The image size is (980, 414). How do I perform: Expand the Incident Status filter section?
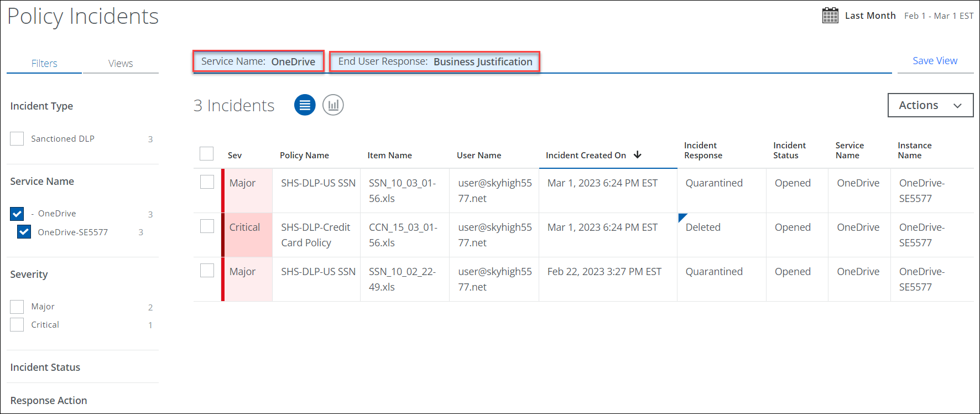tap(45, 367)
